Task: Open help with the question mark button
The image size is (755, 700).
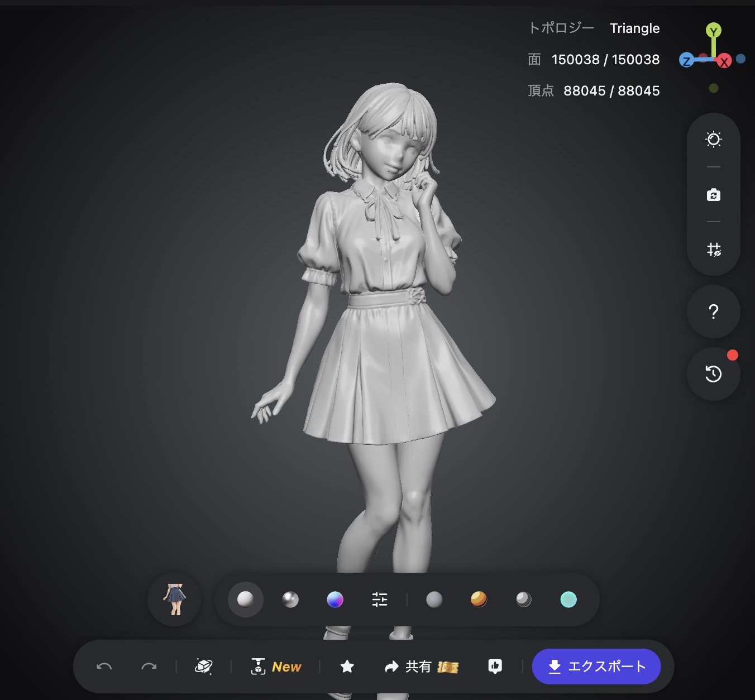Action: (714, 311)
